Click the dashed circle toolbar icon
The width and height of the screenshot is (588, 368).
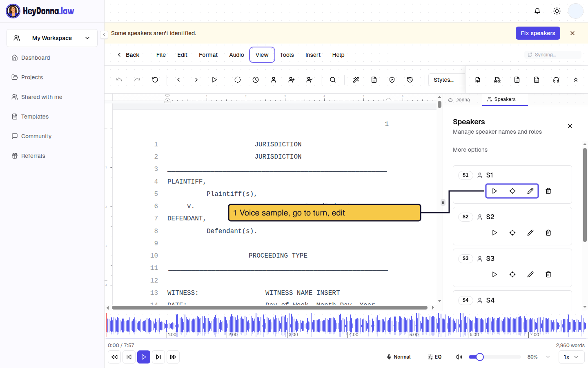[x=238, y=80]
